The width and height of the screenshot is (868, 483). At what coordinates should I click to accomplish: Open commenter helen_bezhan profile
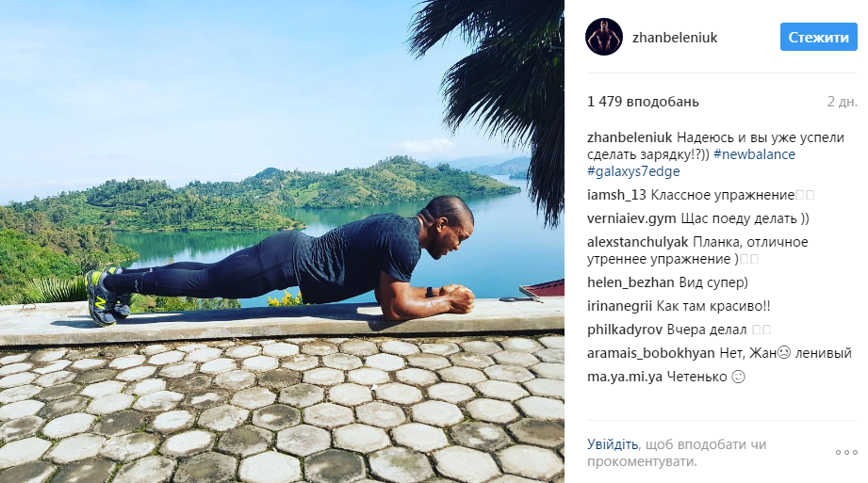coord(631,282)
